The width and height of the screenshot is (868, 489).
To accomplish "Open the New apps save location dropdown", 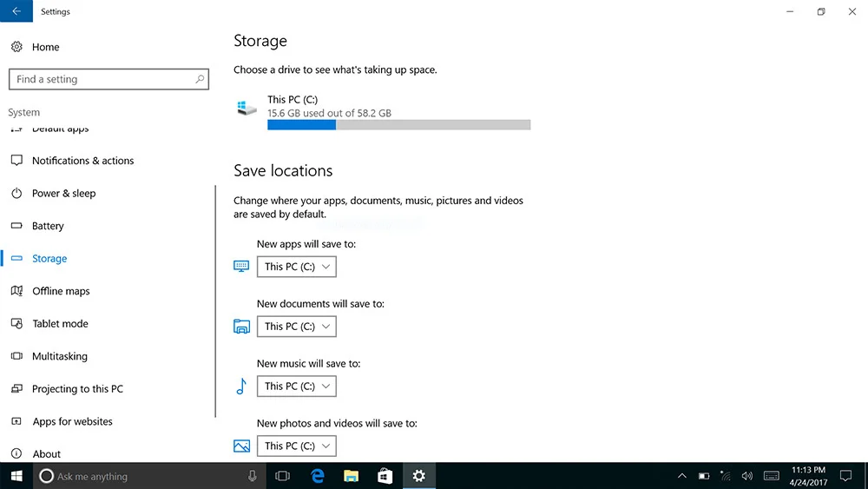I will pyautogui.click(x=296, y=267).
